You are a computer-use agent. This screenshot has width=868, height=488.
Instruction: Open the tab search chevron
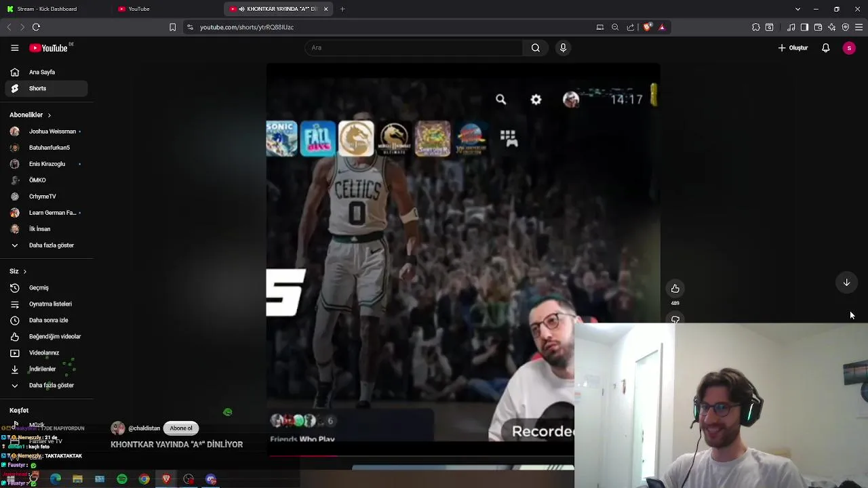tap(797, 9)
